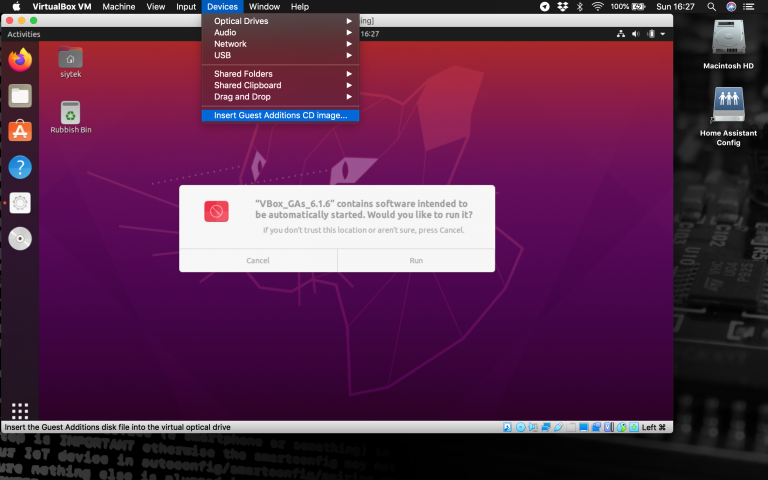Open the View menu
The width and height of the screenshot is (768, 480).
(156, 6)
